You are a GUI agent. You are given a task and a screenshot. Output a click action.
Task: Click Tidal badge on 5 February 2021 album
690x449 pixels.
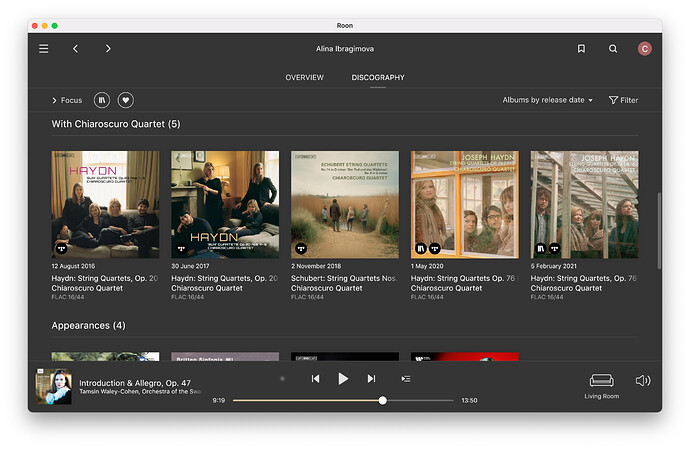(554, 249)
